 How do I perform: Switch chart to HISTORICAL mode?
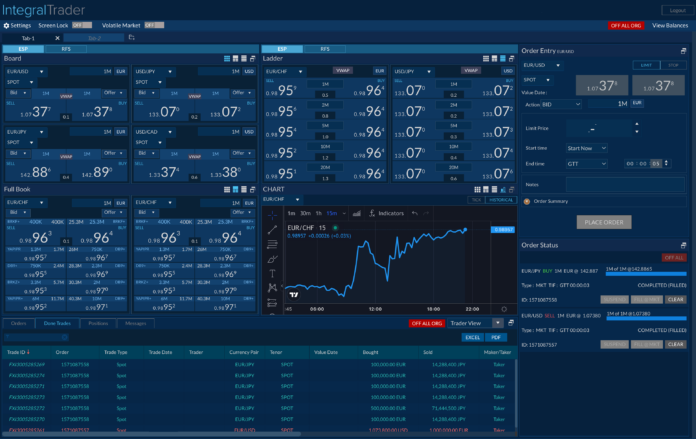501,200
